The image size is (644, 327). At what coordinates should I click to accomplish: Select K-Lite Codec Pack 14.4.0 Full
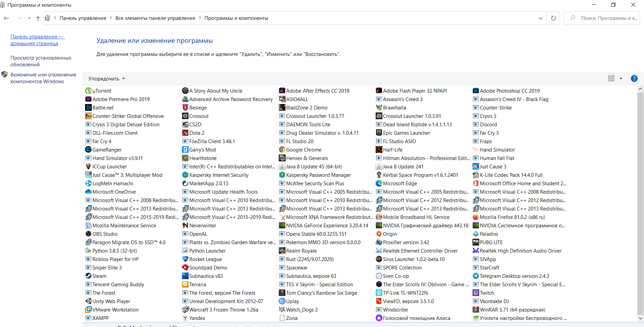click(508, 175)
